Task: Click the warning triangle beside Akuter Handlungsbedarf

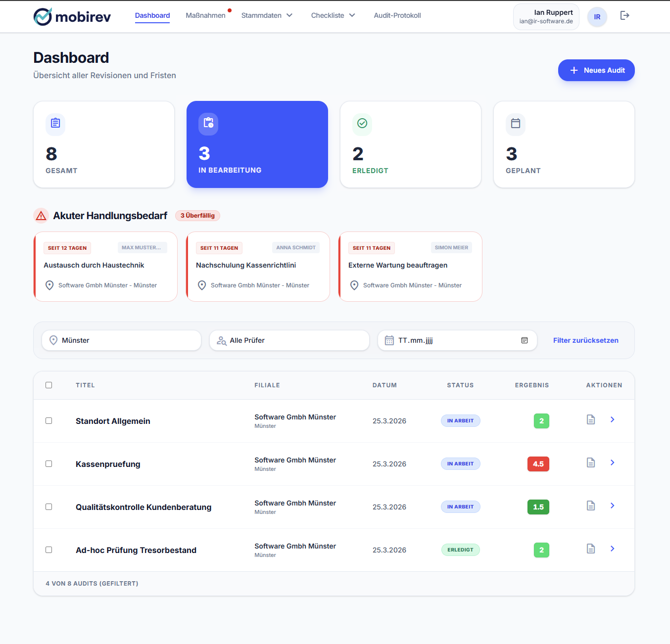Action: (41, 216)
